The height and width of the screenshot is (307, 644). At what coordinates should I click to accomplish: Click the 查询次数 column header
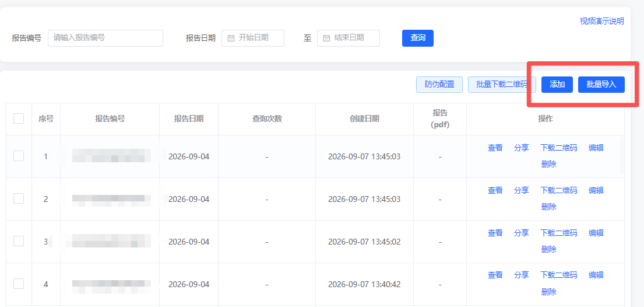(267, 119)
